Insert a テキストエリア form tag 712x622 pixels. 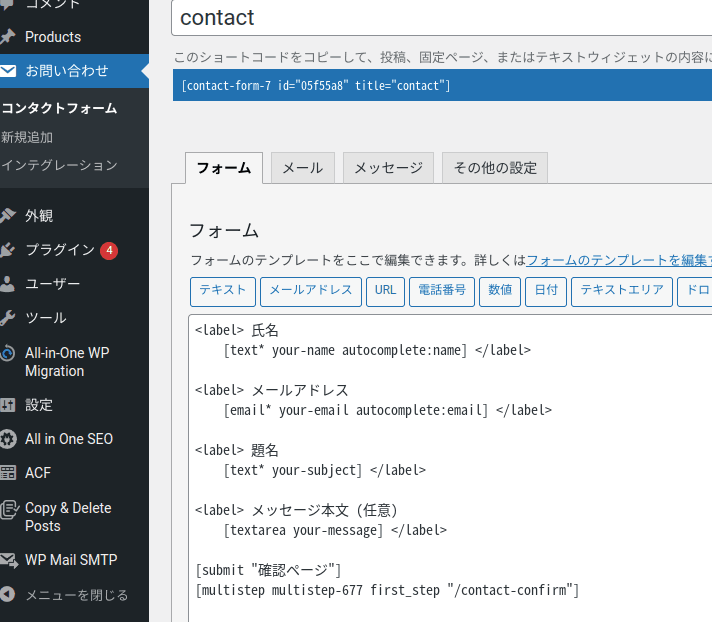(622, 292)
